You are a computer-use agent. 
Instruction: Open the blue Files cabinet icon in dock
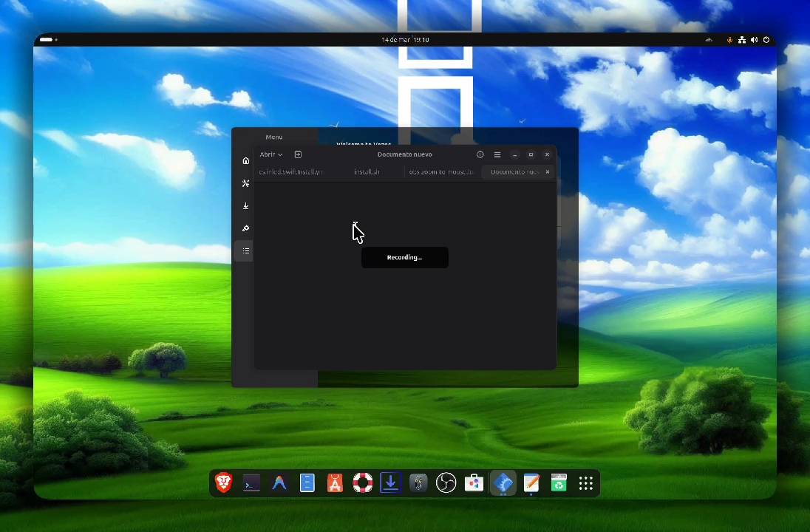coord(307,483)
